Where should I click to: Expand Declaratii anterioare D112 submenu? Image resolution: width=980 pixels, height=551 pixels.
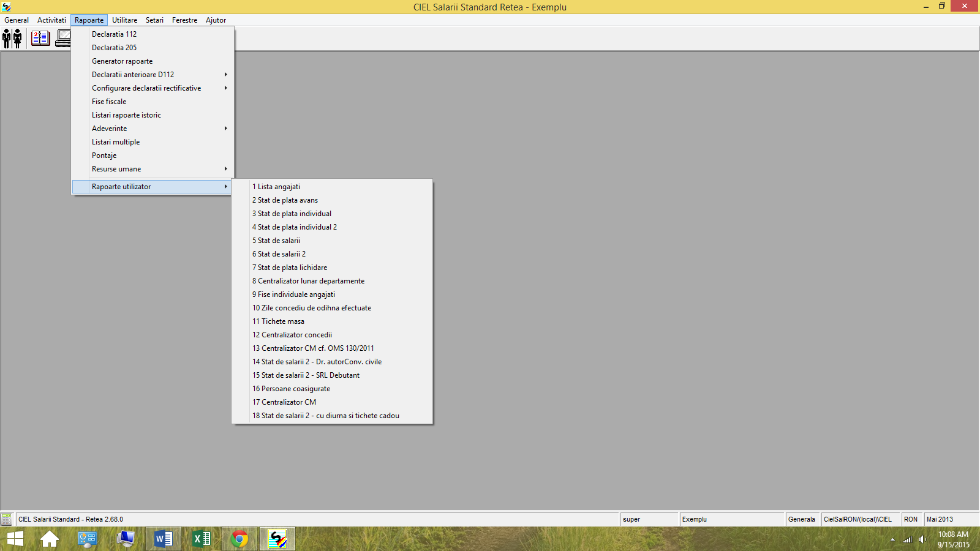[x=152, y=75]
